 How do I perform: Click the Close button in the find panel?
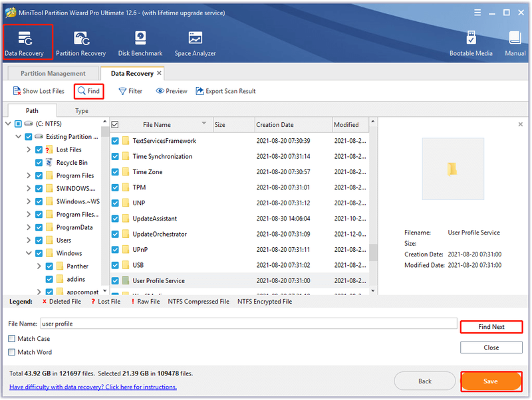click(491, 348)
